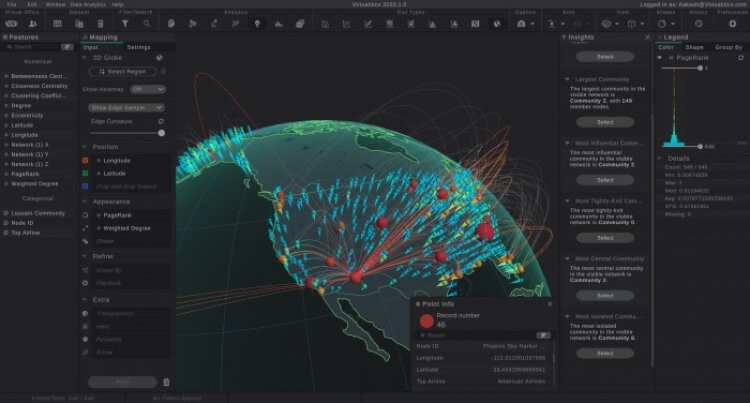Viewport: 750px width, 403px height.
Task: Click the database cylinder icon in the Dataset group
Action: coord(100,23)
